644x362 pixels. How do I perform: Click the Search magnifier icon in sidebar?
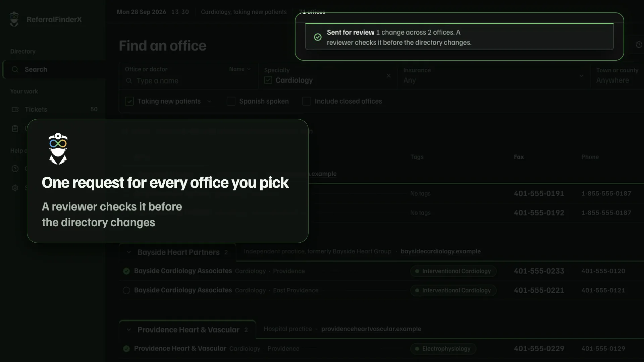point(15,69)
